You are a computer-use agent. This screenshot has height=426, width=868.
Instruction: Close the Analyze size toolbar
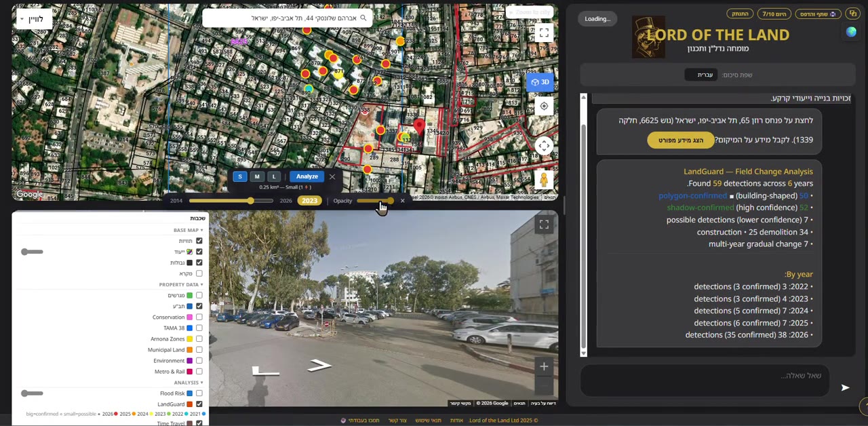pos(332,176)
